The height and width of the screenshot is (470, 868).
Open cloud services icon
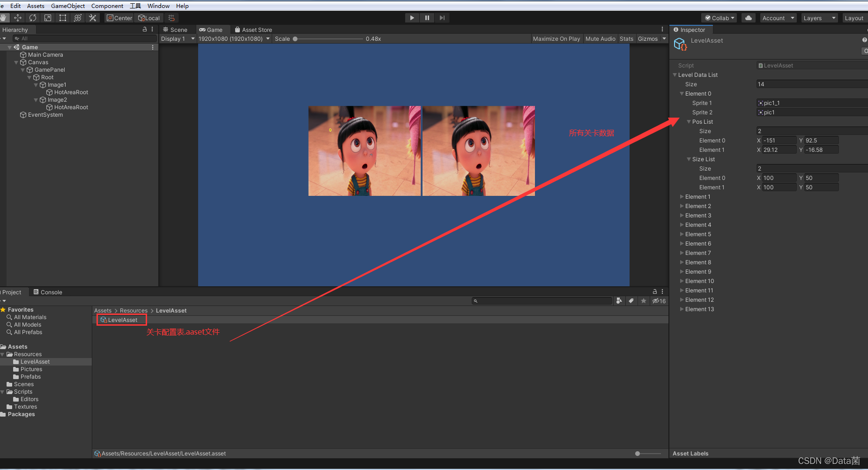click(749, 18)
